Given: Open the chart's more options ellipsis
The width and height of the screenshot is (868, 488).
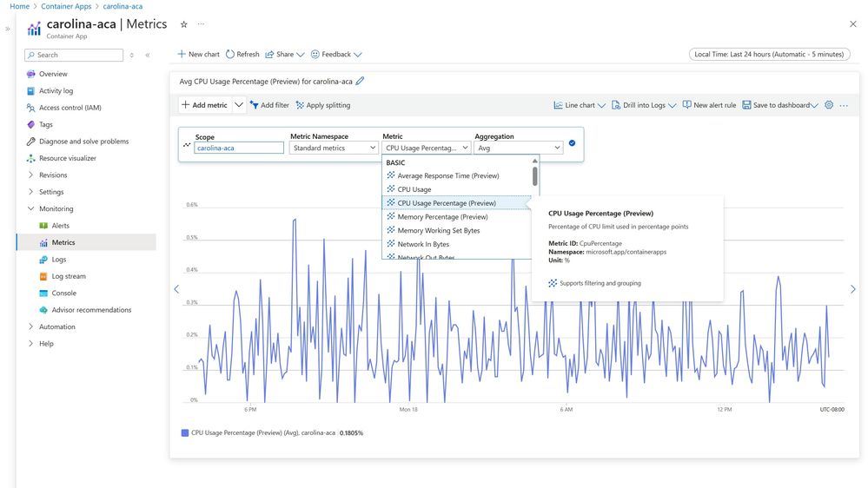Looking at the screenshot, I should [x=844, y=105].
